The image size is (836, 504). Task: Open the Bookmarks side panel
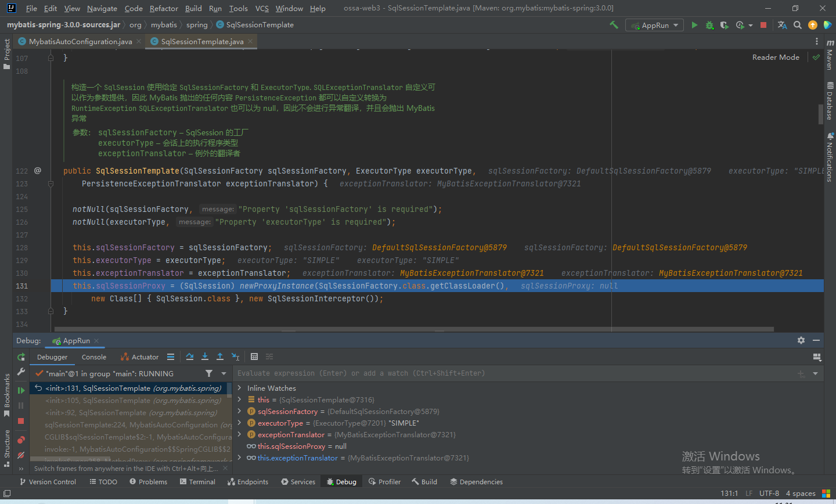click(7, 395)
